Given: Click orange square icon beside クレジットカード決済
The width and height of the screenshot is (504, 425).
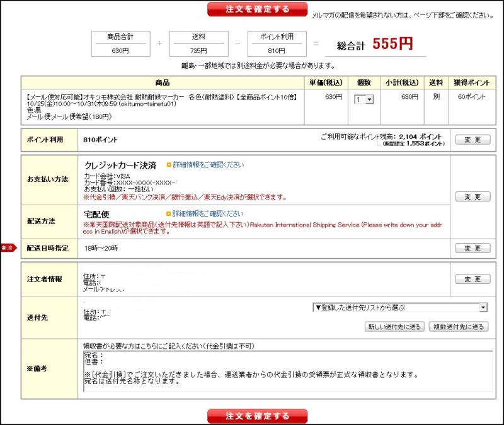Looking at the screenshot, I should point(169,165).
